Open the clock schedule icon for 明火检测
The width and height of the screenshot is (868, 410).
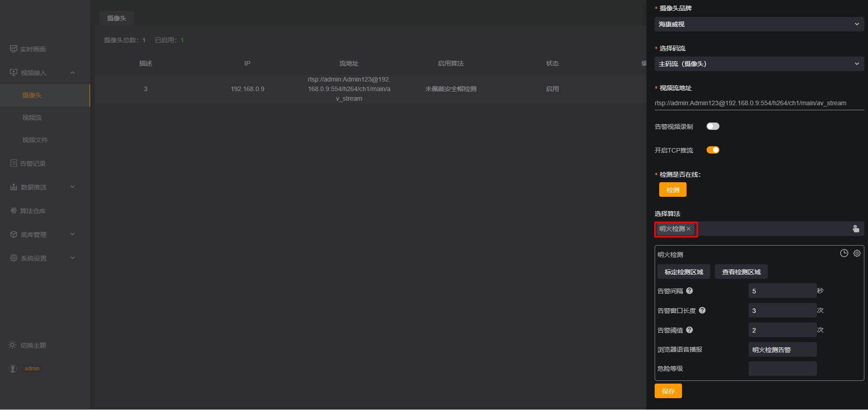(x=844, y=253)
